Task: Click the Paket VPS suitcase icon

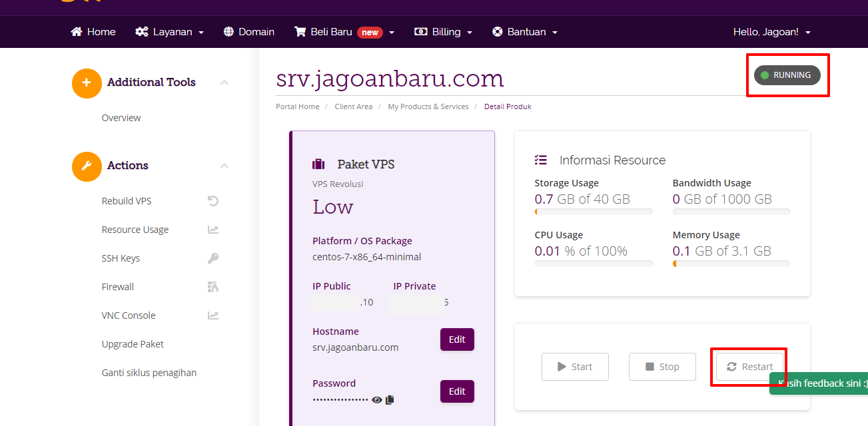Action: click(x=318, y=164)
